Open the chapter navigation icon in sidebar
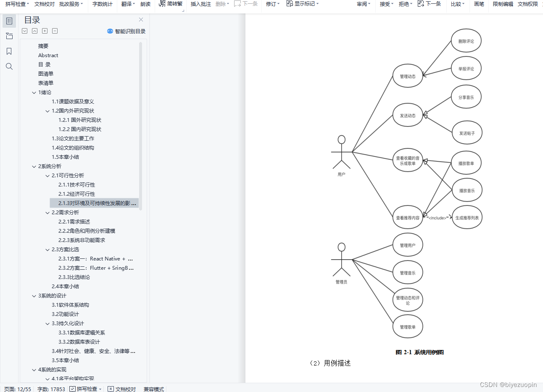Image resolution: width=543 pixels, height=392 pixels. [9, 36]
